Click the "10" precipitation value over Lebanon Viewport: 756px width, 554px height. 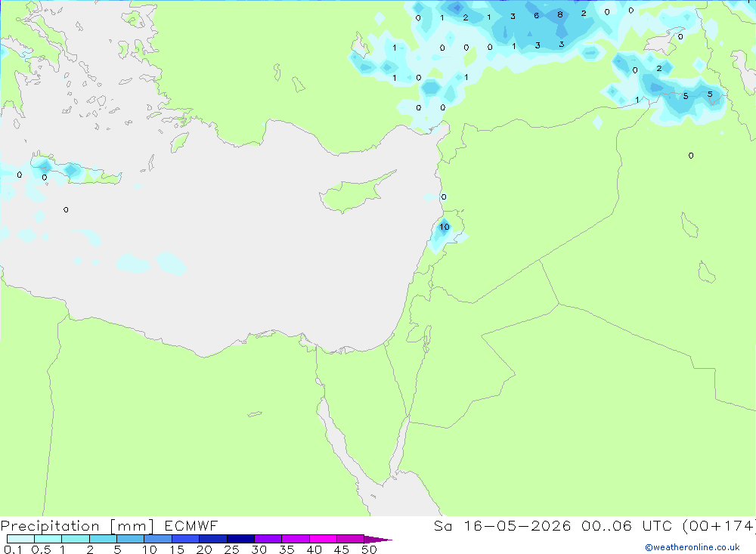(444, 227)
